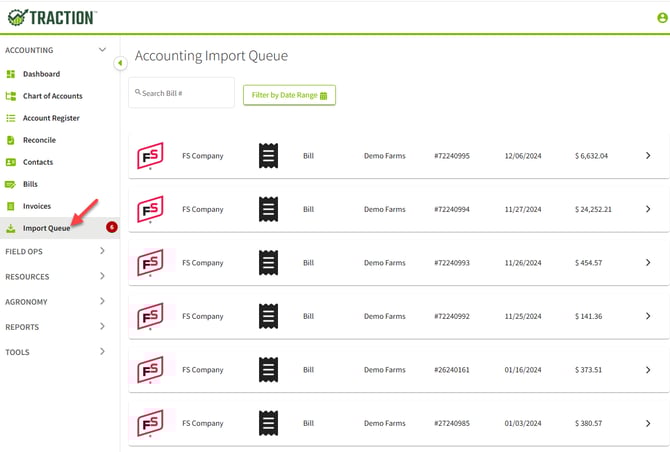Expand the Field Ops section
The height and width of the screenshot is (452, 670).
point(102,251)
